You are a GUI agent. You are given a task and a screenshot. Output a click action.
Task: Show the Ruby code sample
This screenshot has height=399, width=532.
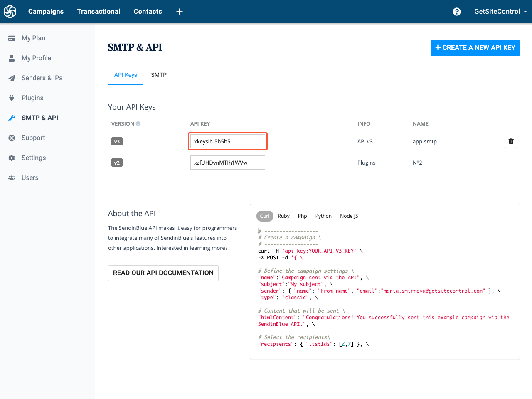[x=283, y=216]
